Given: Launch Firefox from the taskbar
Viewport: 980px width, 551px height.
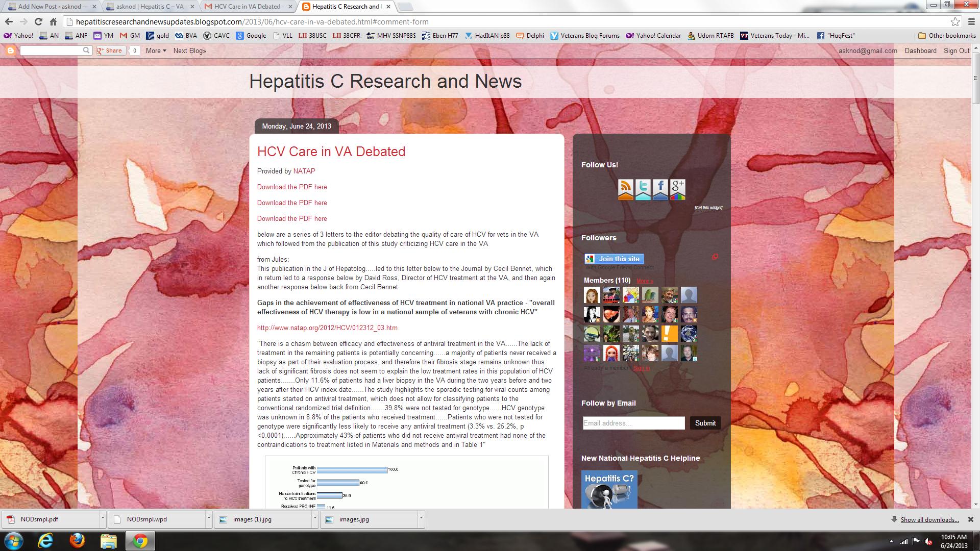Looking at the screenshot, I should pyautogui.click(x=77, y=540).
